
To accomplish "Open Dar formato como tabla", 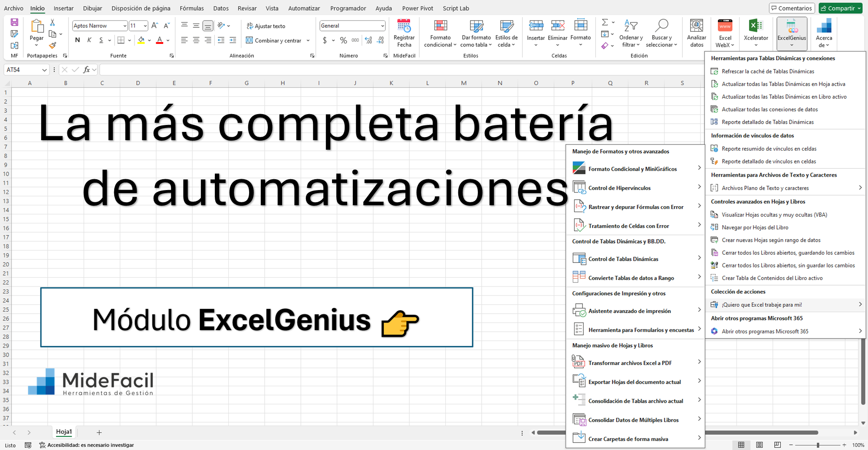I will [x=476, y=33].
